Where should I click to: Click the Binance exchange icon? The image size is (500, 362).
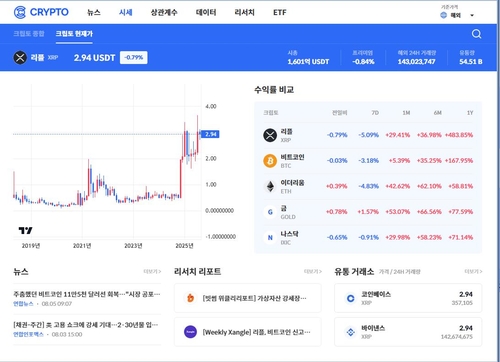pos(350,332)
